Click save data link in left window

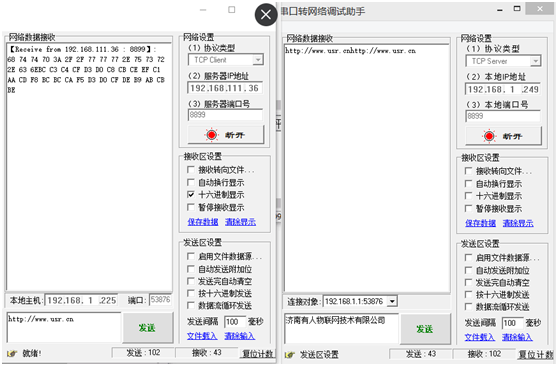click(x=203, y=222)
